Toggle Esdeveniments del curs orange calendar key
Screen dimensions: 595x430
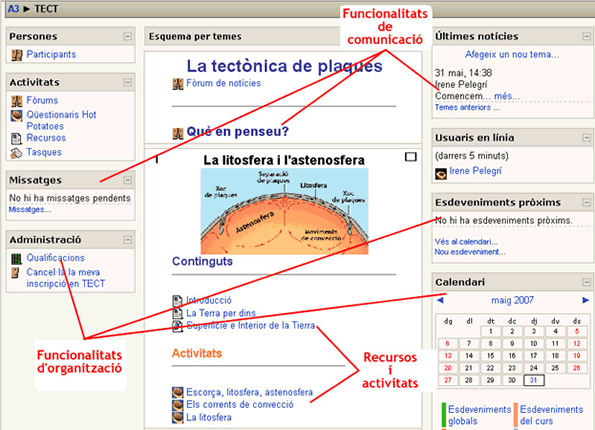pyautogui.click(x=516, y=415)
